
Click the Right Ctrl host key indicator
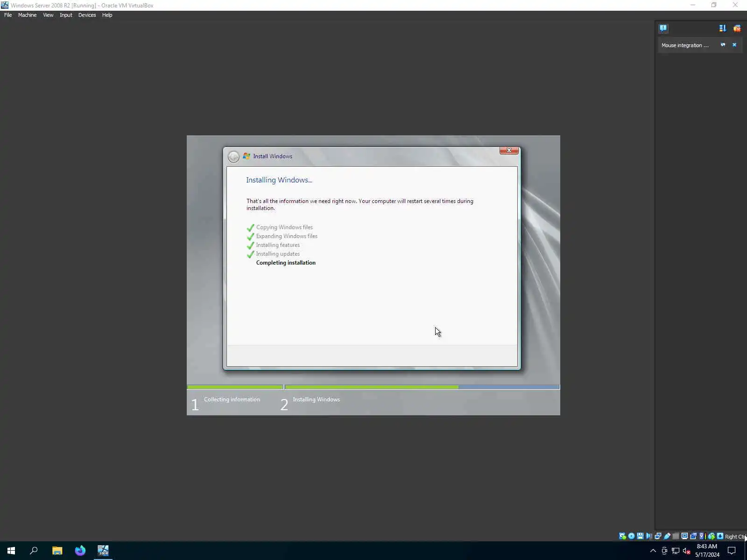735,537
